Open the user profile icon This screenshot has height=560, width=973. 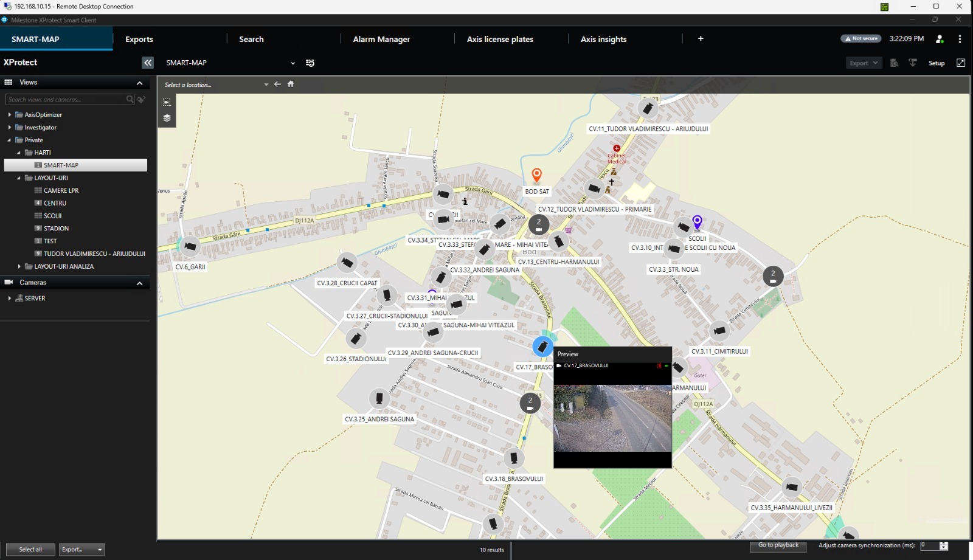pos(940,39)
